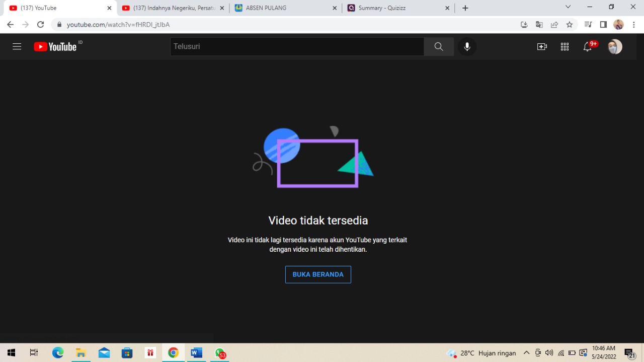Viewport: 644px width, 362px height.
Task: Show hidden icons in the system tray
Action: click(526, 352)
